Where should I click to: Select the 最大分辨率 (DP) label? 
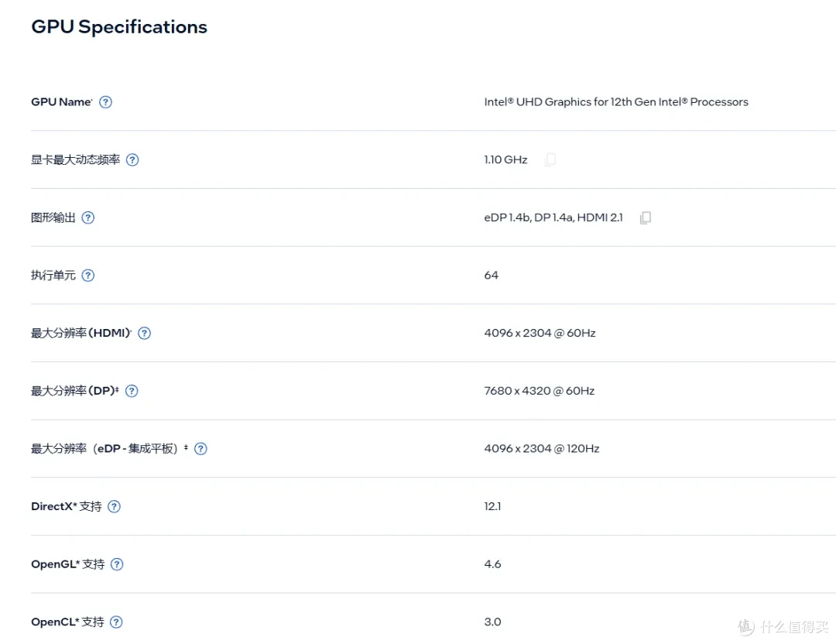[x=74, y=391]
